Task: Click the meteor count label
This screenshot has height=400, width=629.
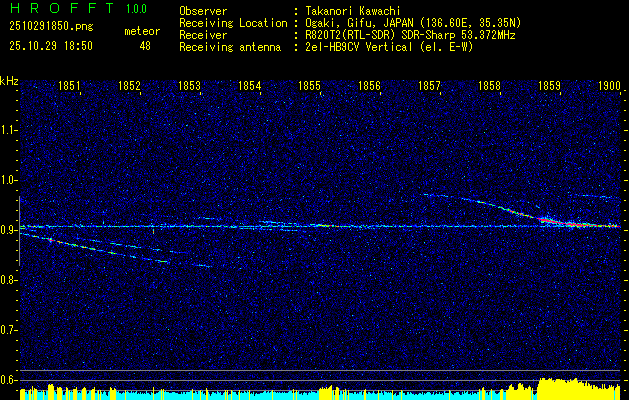Action: (142, 31)
